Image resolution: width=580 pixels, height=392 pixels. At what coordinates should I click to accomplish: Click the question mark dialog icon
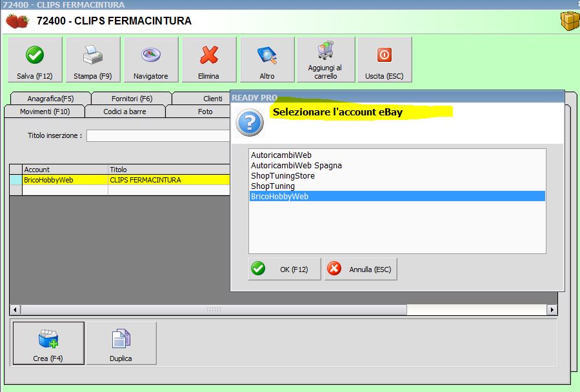[250, 122]
